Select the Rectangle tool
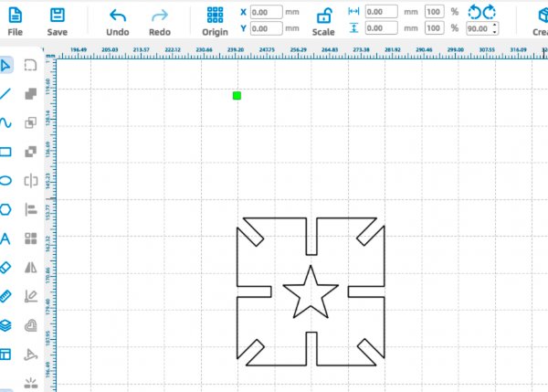The width and height of the screenshot is (548, 392). (x=5, y=152)
